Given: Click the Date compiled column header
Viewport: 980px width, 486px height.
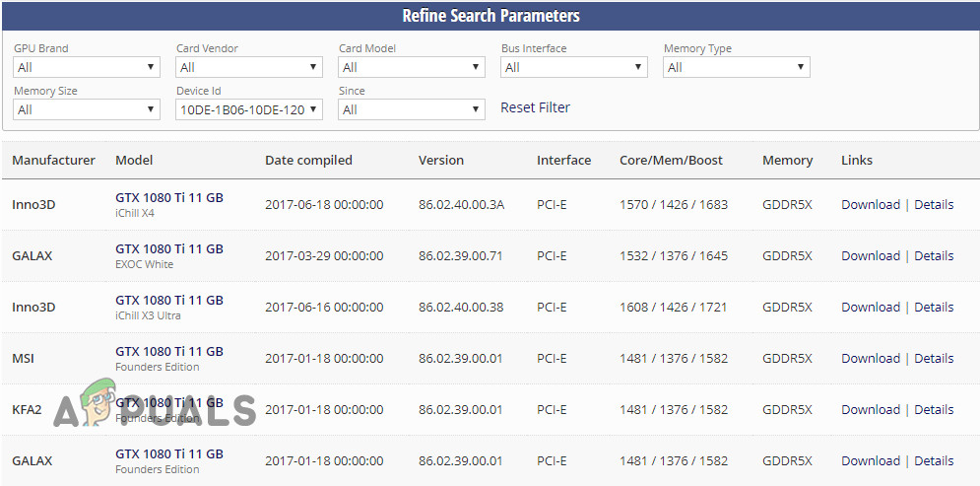Looking at the screenshot, I should pyautogui.click(x=308, y=161).
